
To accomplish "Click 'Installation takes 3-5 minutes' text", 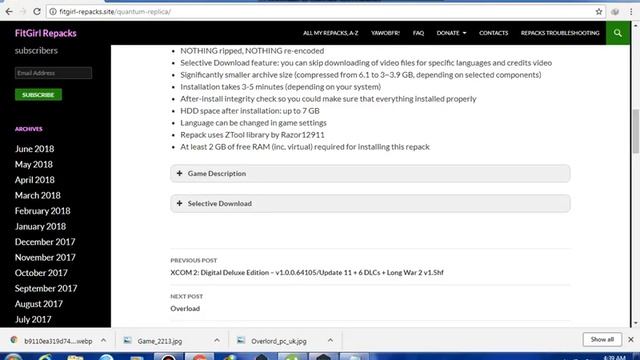I will pos(231,87).
